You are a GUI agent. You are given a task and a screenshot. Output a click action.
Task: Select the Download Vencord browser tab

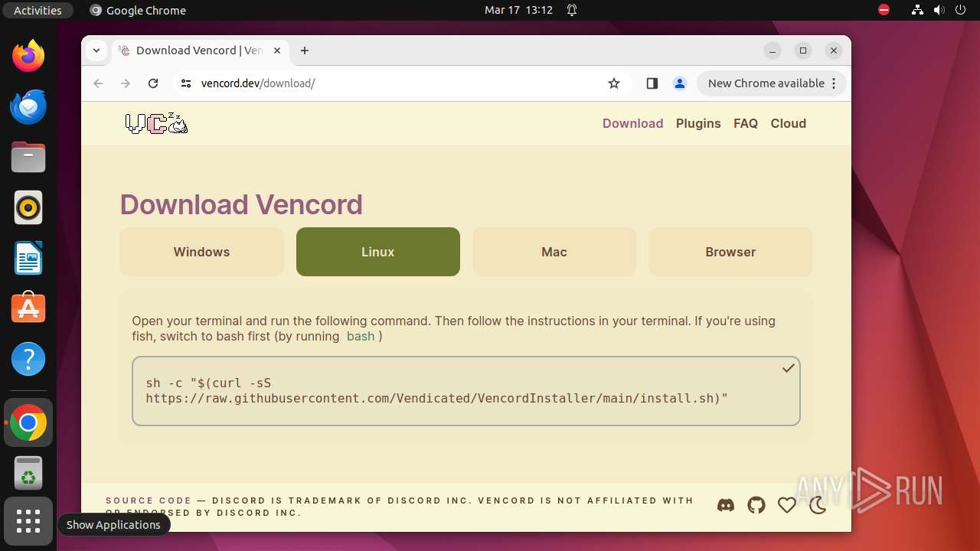click(201, 51)
